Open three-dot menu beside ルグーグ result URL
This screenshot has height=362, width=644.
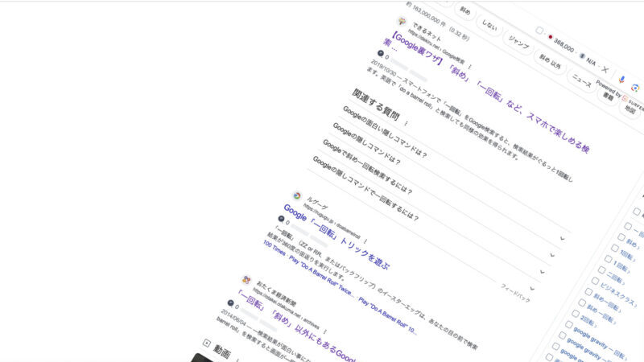tap(365, 241)
